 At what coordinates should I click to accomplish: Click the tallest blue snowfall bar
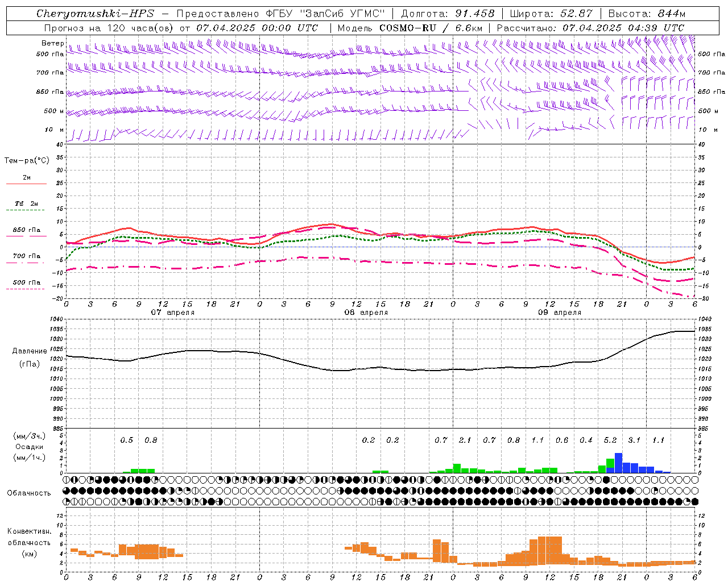618,463
